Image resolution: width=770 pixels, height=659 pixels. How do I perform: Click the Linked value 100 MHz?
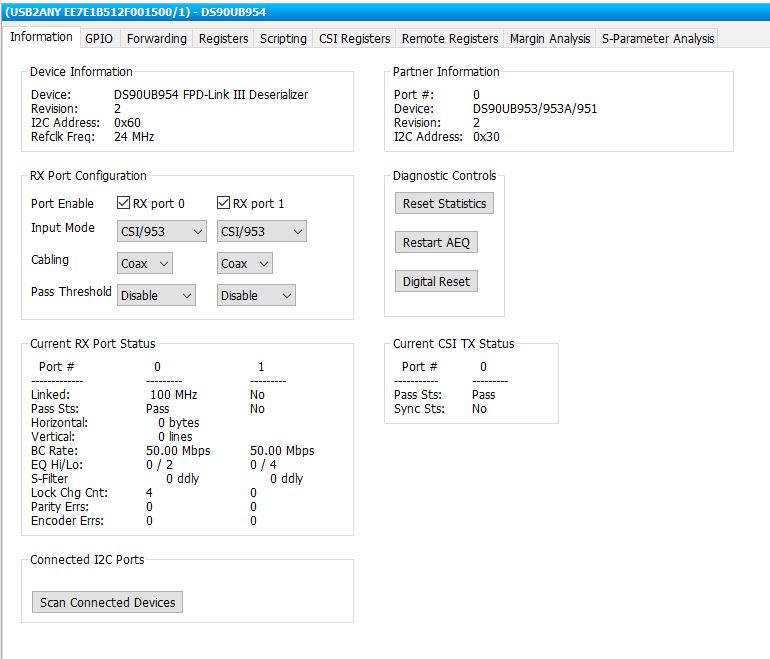pos(173,395)
